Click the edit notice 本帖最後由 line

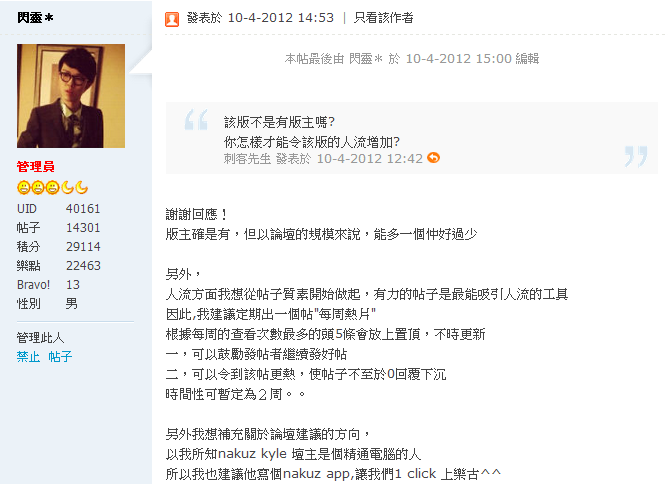coord(412,59)
